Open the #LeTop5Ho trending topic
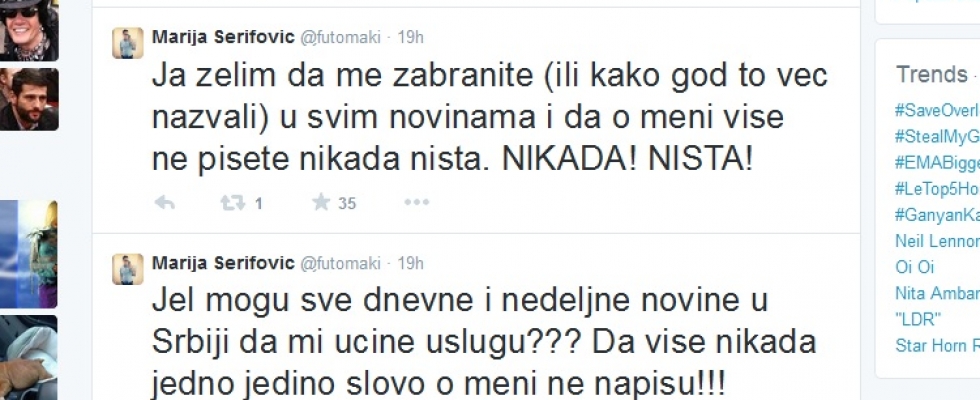 coord(936,189)
